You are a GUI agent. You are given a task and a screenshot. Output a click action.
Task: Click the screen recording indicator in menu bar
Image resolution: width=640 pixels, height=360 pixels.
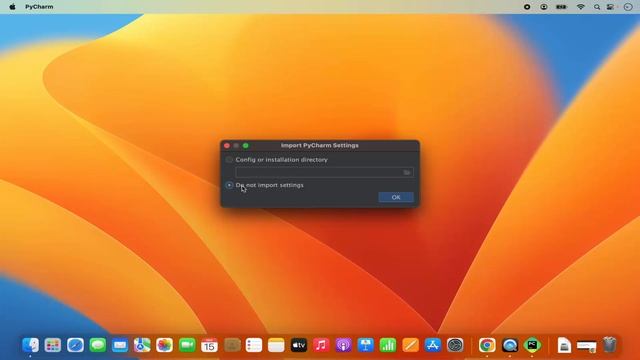[527, 7]
